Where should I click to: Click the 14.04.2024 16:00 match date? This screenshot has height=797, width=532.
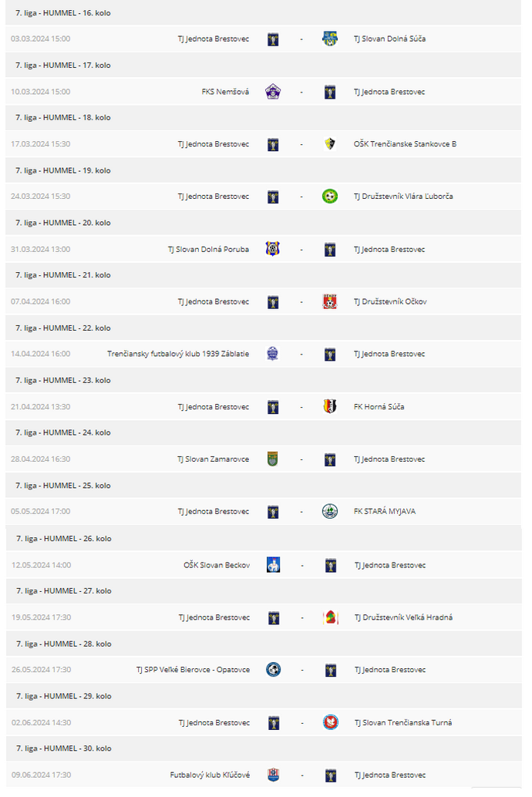[x=41, y=354]
